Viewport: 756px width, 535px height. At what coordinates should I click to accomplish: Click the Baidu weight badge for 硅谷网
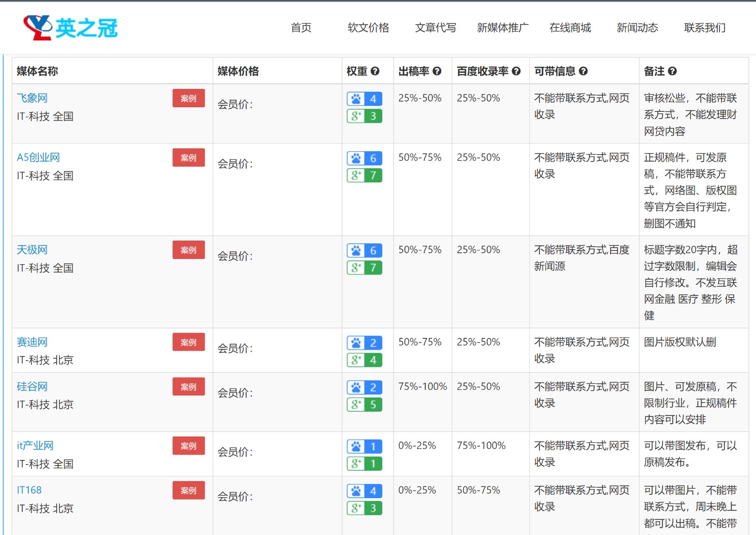(364, 388)
